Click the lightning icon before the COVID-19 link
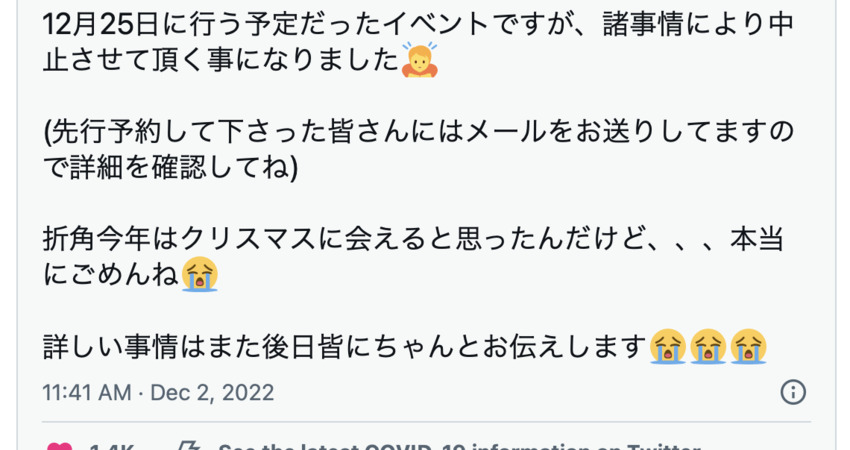850x450 pixels. [x=190, y=446]
